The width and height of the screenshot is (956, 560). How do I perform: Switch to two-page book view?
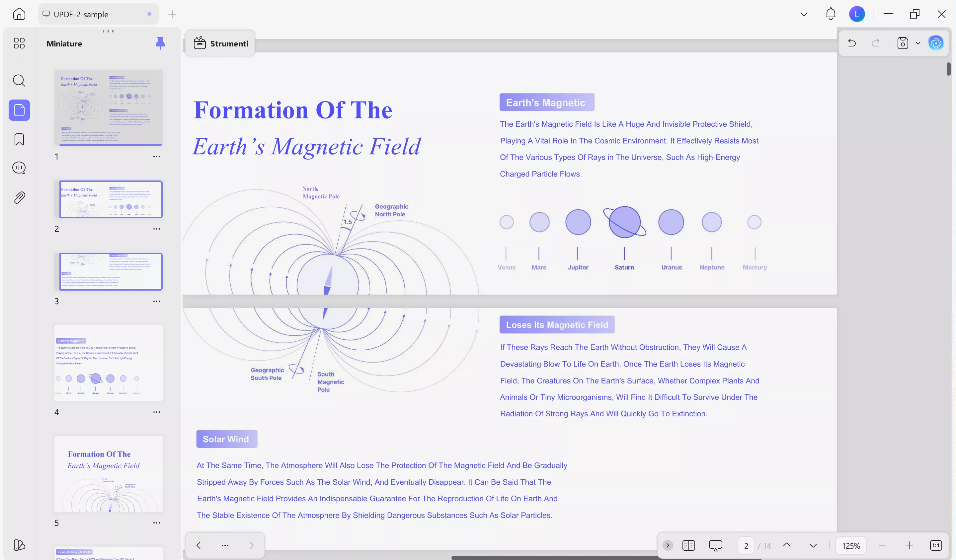point(689,545)
